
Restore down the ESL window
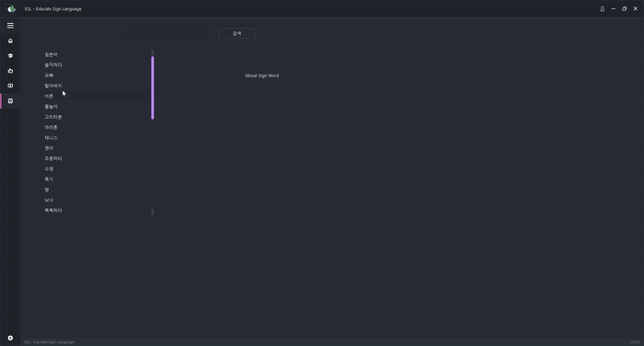tap(625, 8)
